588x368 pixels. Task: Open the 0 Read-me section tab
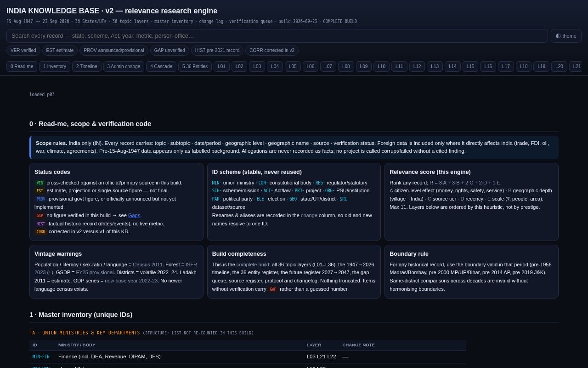22,67
